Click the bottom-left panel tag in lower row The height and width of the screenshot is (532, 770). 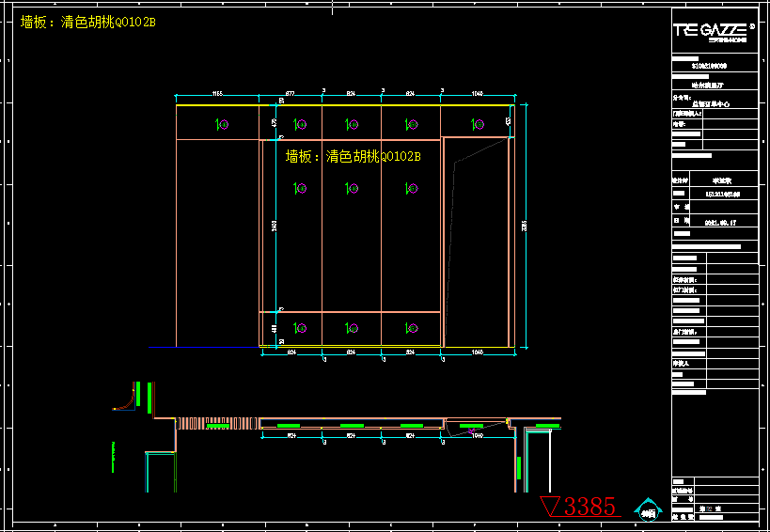point(299,328)
